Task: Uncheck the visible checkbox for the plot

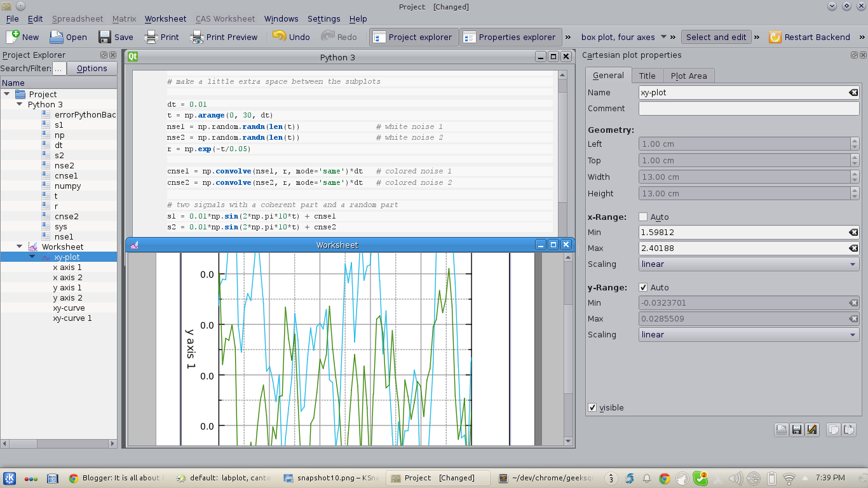Action: point(592,407)
